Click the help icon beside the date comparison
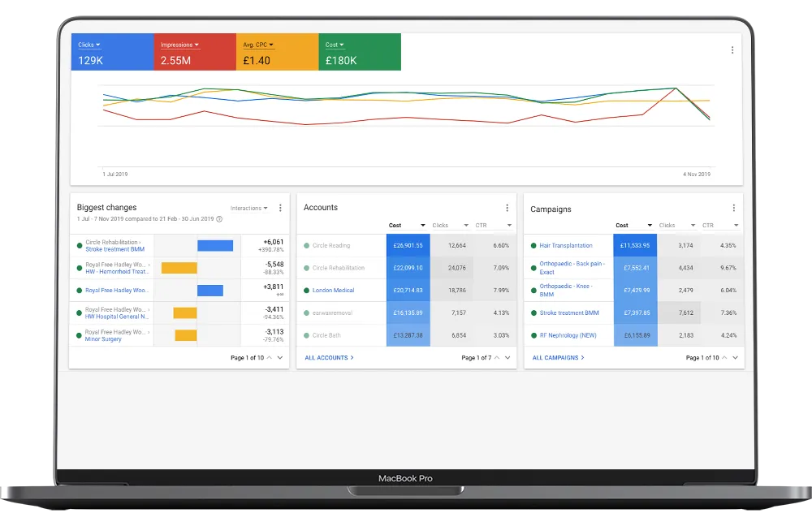This screenshot has height=526, width=812. [x=219, y=219]
